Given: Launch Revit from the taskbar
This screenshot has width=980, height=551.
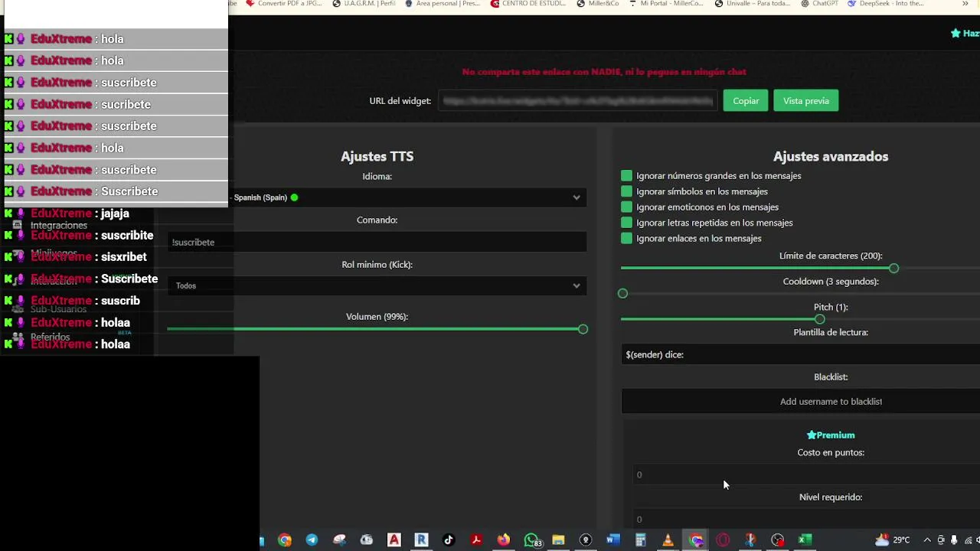Looking at the screenshot, I should 421,540.
